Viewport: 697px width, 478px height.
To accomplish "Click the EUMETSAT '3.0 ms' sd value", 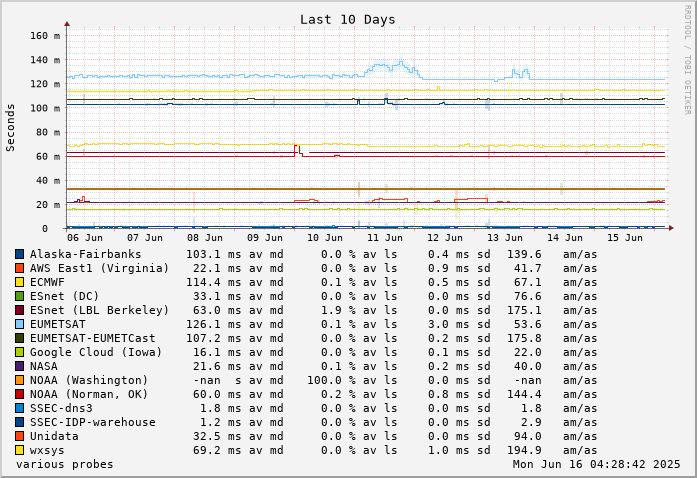I will point(449,324).
